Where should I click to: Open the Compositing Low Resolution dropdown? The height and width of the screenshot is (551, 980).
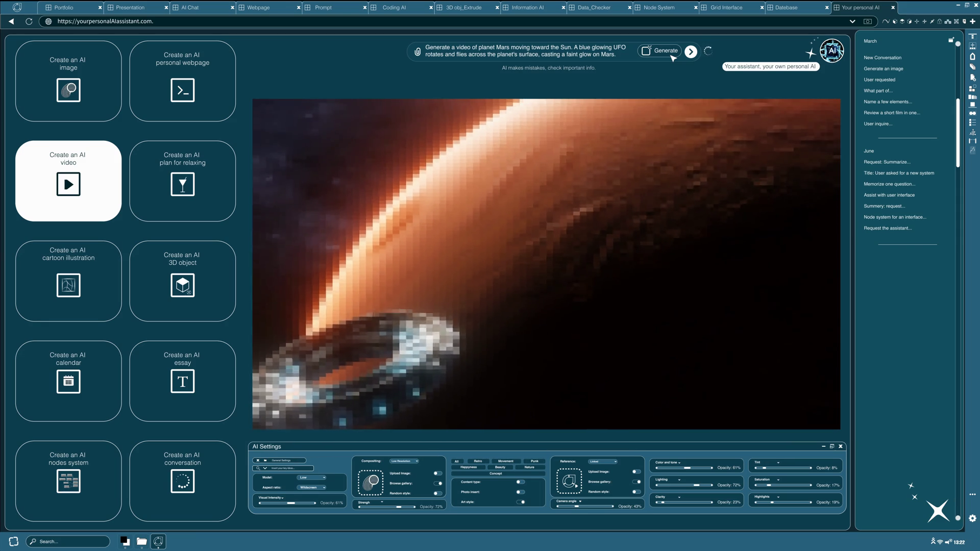[x=404, y=461]
